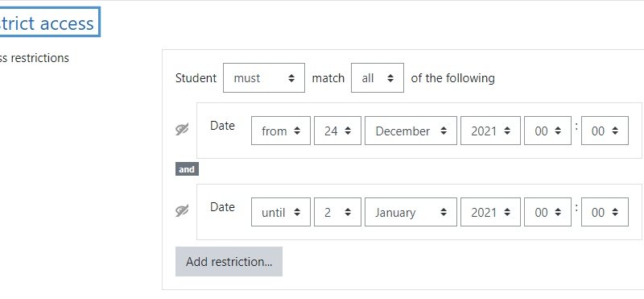The image size is (644, 299).
Task: Open the start date hour dropdown
Action: coord(547,131)
